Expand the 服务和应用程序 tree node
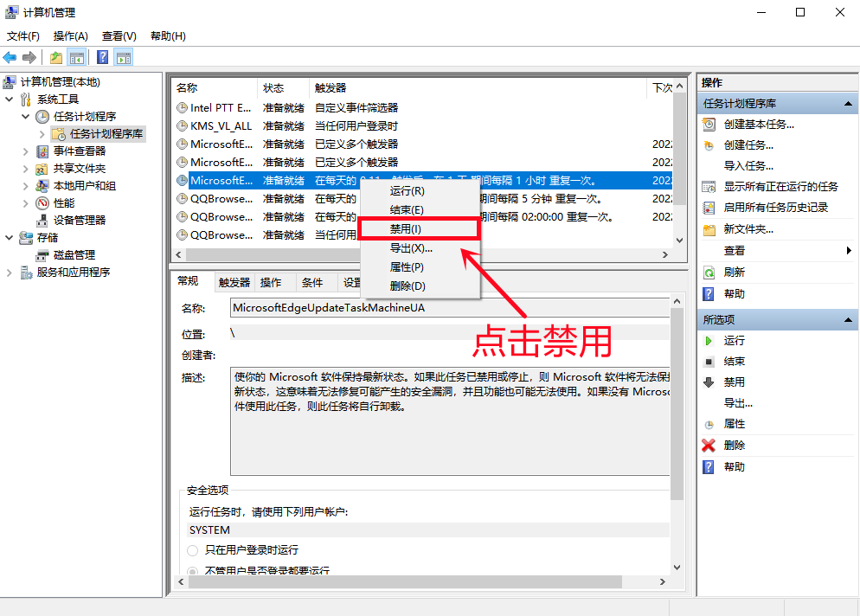The width and height of the screenshot is (860, 616). [x=10, y=272]
